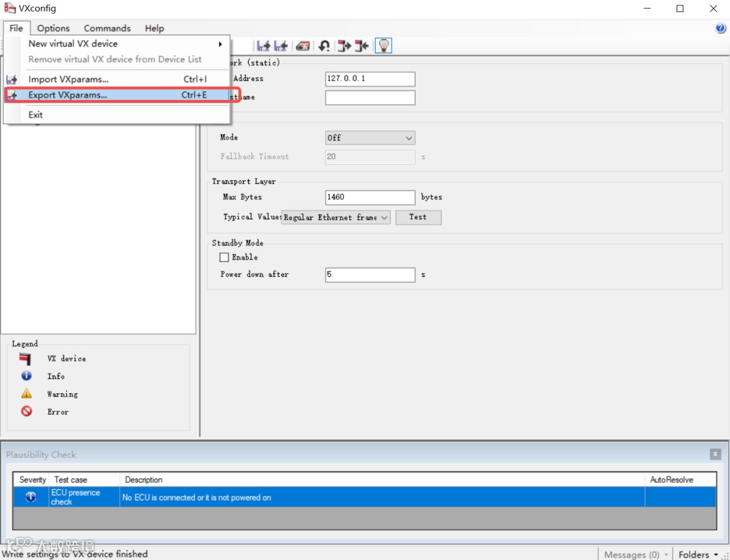The image size is (730, 560).
Task: Open the Messages (0) dropdown in status bar
Action: coord(637,555)
